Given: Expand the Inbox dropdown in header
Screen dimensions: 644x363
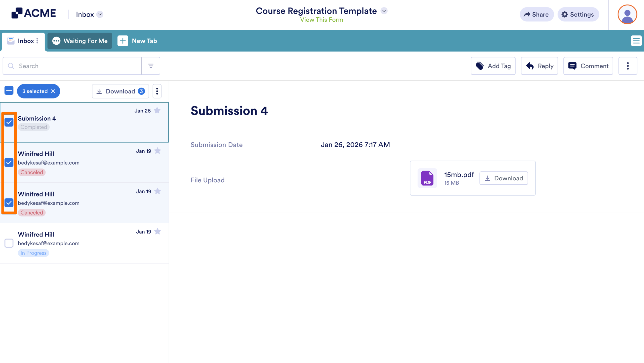Looking at the screenshot, I should tap(100, 14).
